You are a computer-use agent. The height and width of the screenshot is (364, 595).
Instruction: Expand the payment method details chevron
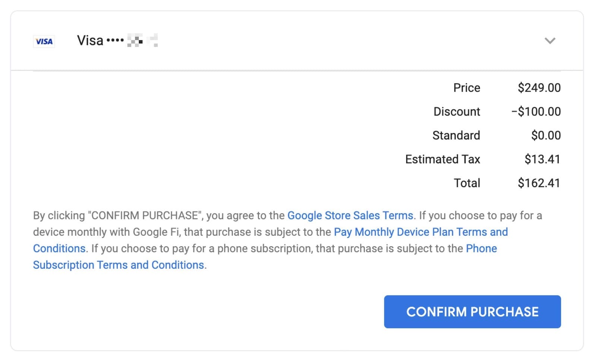pos(550,41)
